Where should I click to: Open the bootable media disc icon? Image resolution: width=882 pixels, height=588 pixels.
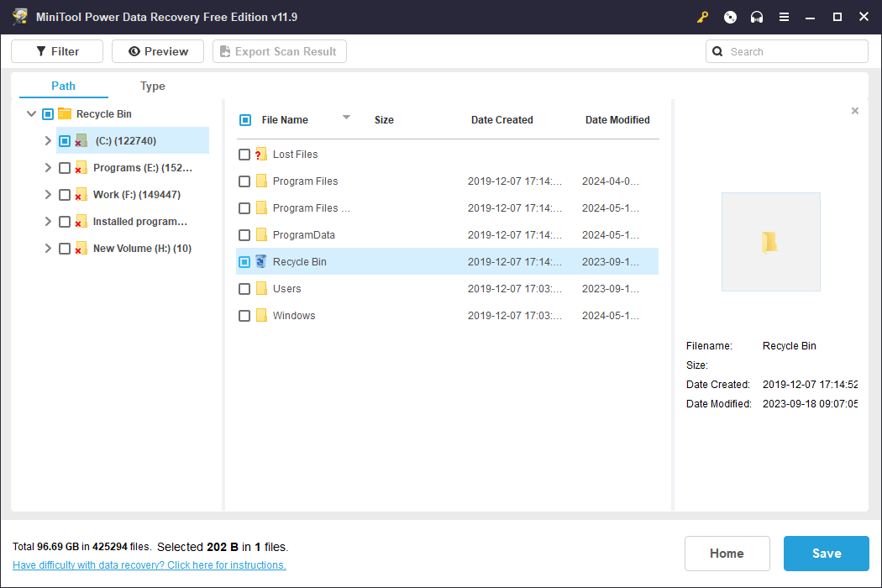730,17
